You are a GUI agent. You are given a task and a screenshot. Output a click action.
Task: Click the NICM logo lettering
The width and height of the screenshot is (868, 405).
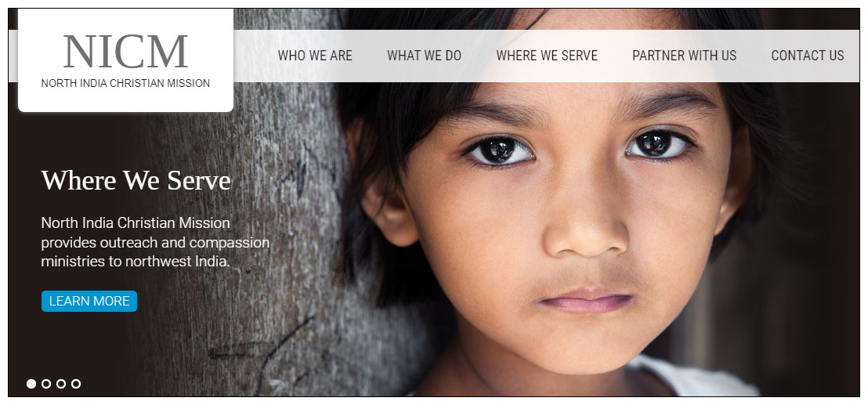[125, 52]
